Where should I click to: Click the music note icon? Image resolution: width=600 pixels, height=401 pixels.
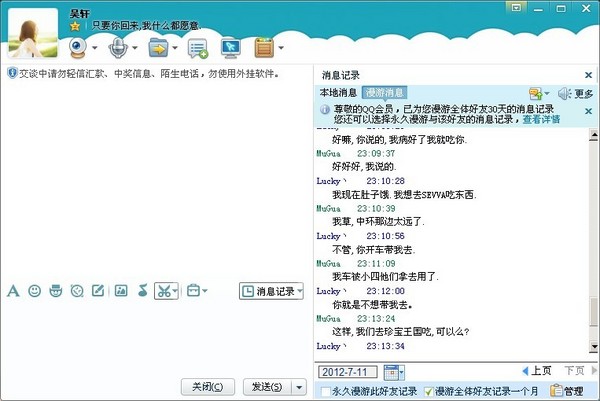[142, 291]
